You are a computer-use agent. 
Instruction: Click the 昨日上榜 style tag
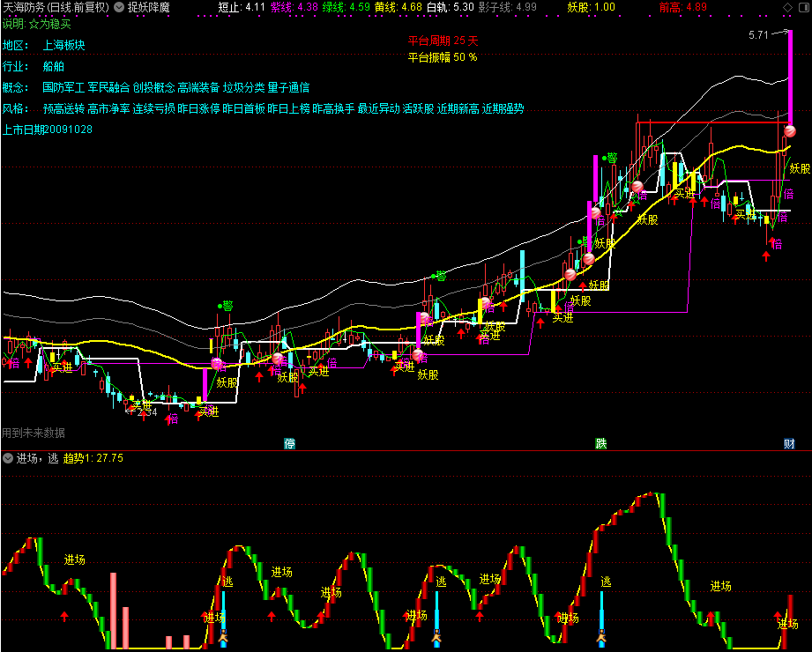pyautogui.click(x=289, y=108)
